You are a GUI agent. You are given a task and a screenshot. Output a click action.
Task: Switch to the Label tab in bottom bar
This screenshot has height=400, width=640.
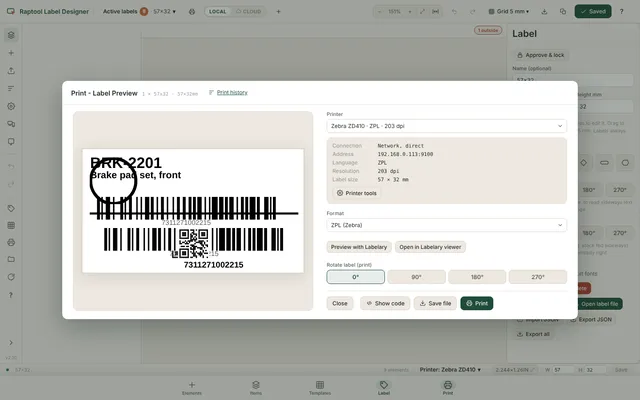pos(384,388)
